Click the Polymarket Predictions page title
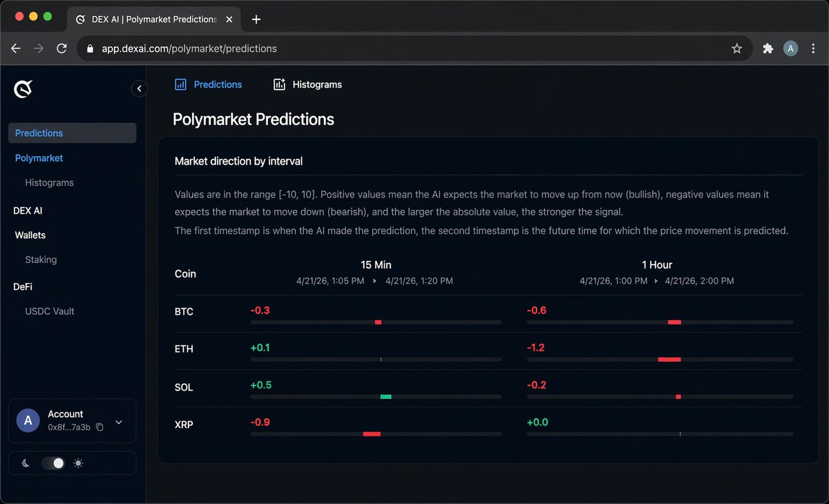 coord(254,119)
